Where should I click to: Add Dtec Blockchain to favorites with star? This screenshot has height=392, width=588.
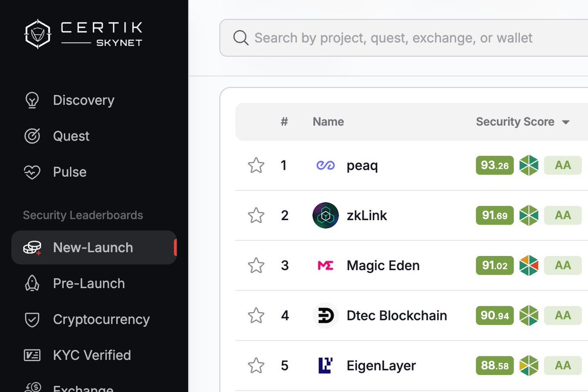click(256, 316)
